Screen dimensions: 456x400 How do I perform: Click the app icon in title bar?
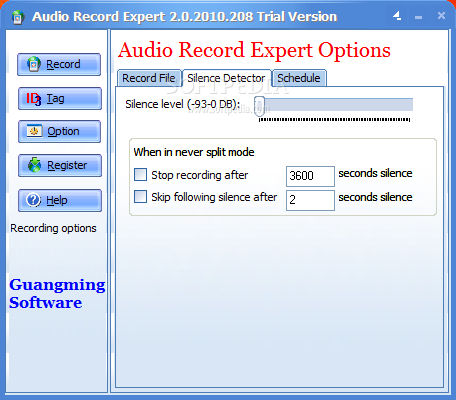click(x=18, y=17)
